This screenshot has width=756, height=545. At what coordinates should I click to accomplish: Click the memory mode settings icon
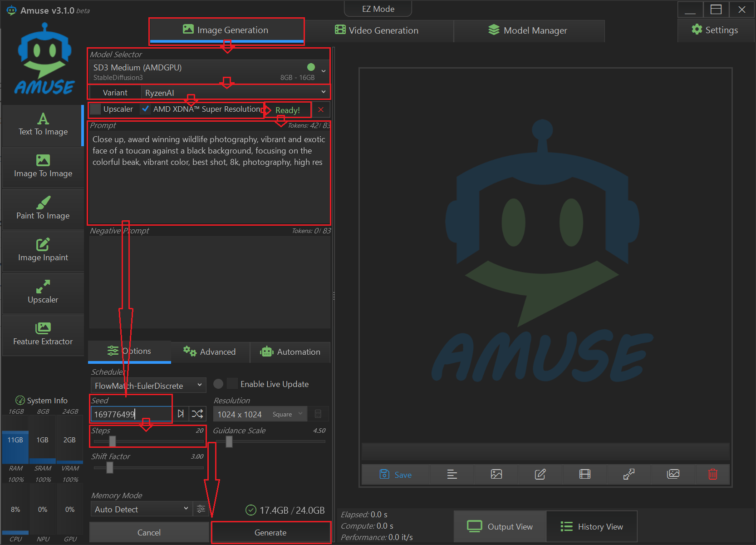[201, 509]
